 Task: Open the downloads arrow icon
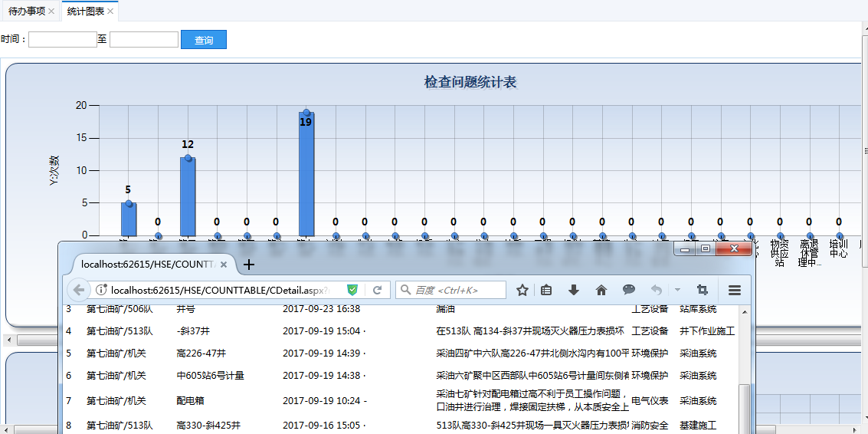coord(574,290)
